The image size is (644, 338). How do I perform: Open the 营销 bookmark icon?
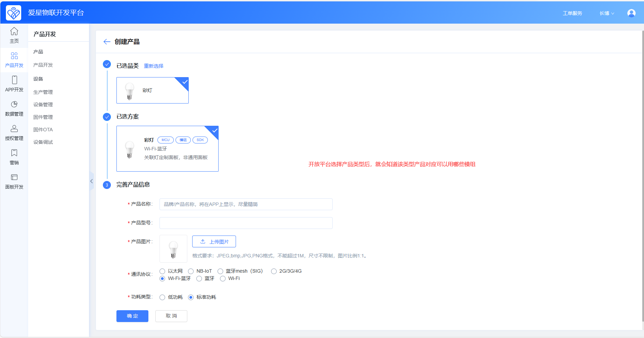tap(14, 153)
